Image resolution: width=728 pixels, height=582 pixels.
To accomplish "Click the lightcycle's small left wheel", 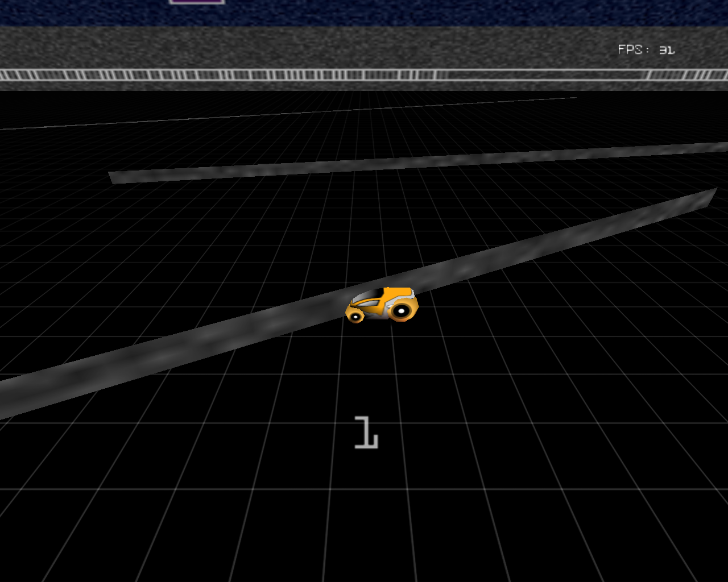I will click(356, 316).
